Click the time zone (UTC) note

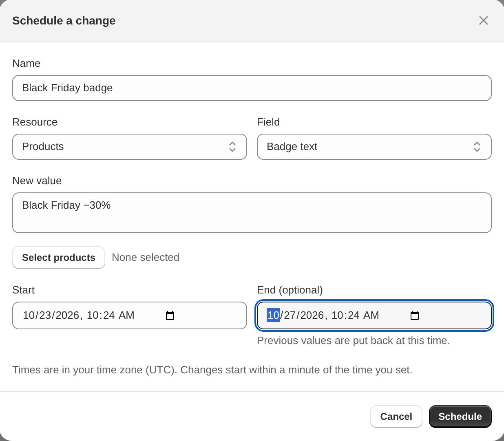212,370
